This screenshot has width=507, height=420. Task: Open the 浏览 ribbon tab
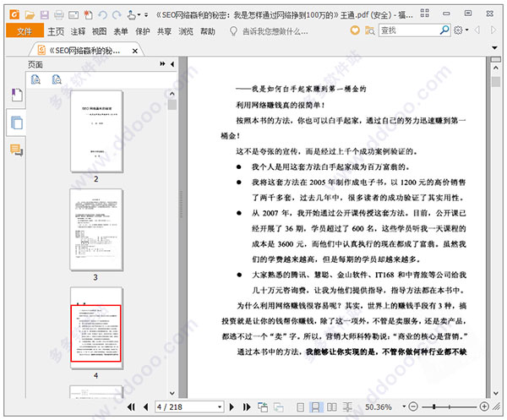186,31
